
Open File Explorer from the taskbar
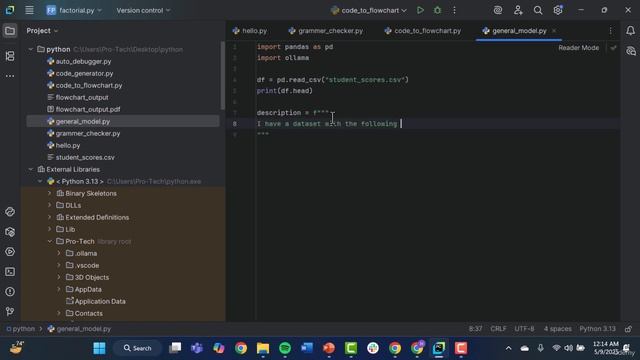click(x=263, y=348)
